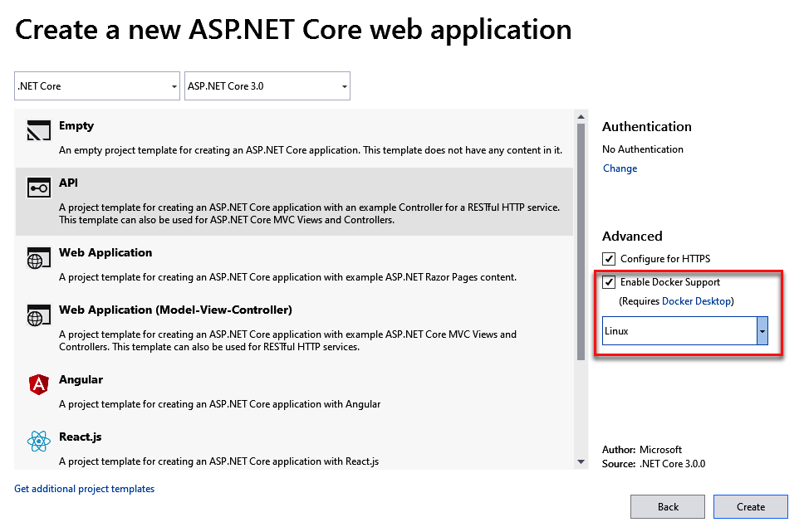Click the scroll down arrow of template list
This screenshot has height=532, width=804.
pyautogui.click(x=581, y=461)
